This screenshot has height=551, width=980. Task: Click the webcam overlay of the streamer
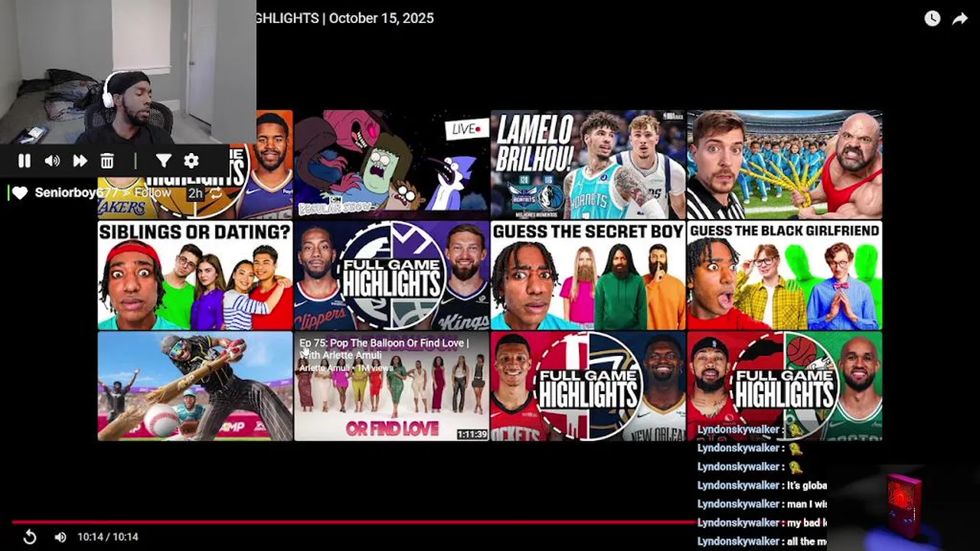(128, 71)
